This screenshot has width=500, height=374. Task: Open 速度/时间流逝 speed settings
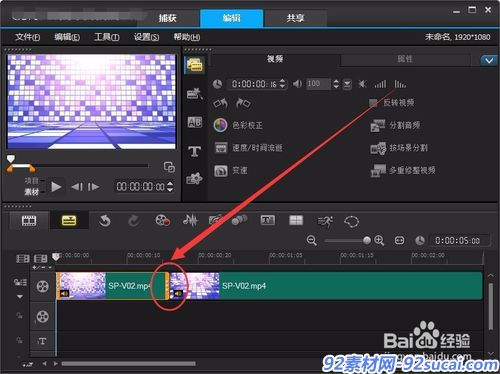(x=248, y=148)
